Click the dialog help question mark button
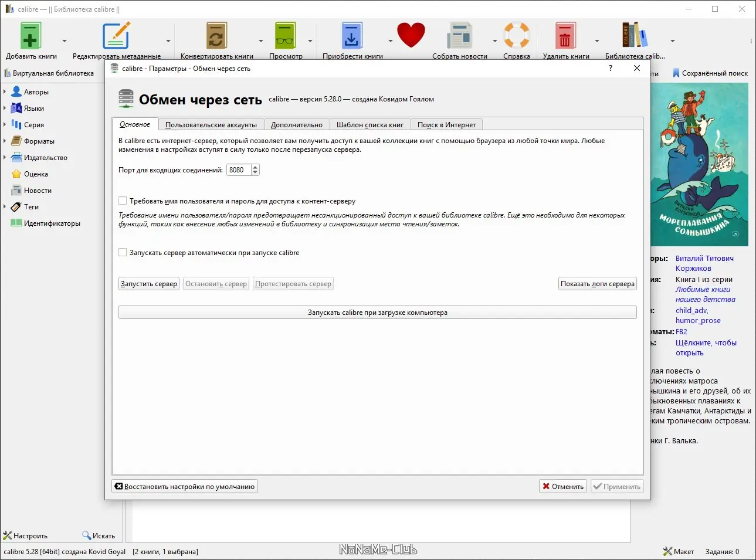The image size is (756, 560). (611, 69)
